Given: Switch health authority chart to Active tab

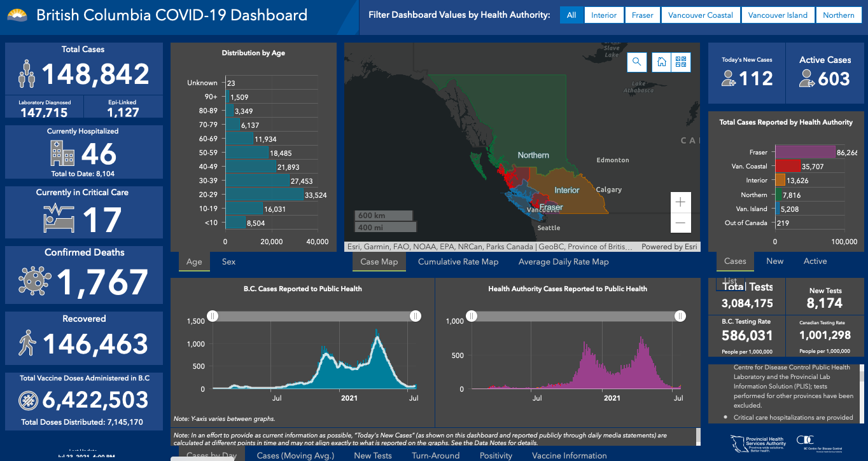Looking at the screenshot, I should click(815, 261).
